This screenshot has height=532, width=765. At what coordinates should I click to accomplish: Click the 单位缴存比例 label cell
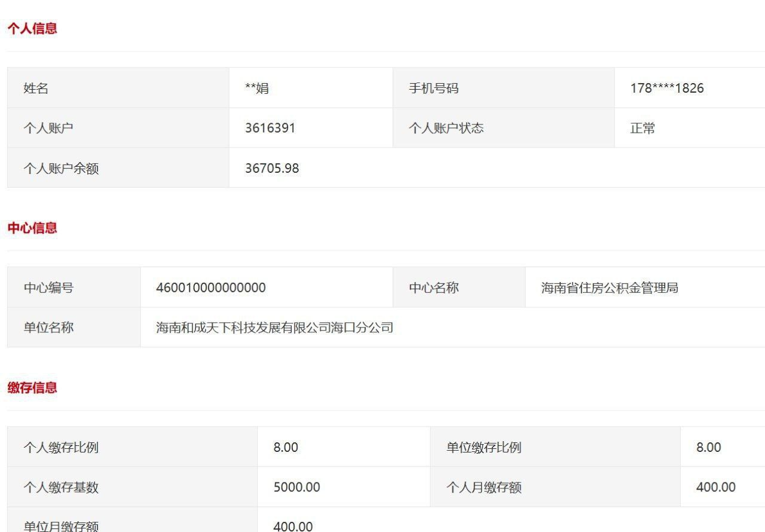pos(484,447)
